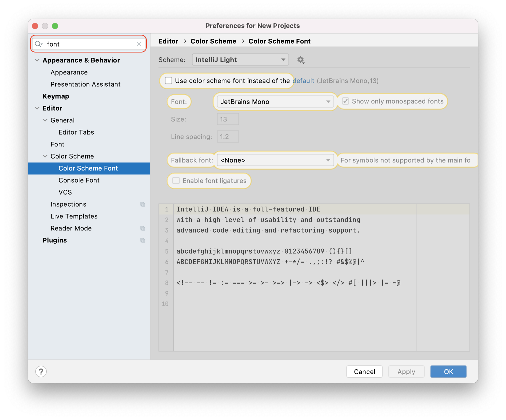Click the Size input field

227,119
